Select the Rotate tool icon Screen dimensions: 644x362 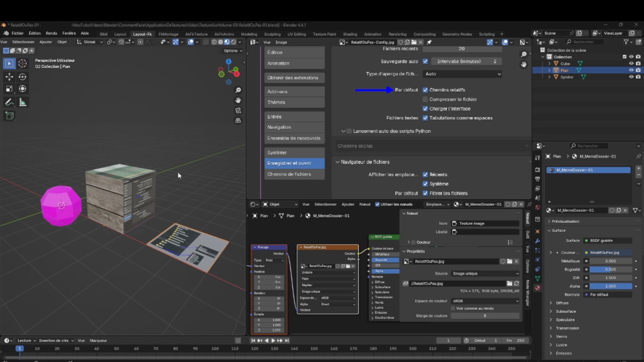click(22, 77)
